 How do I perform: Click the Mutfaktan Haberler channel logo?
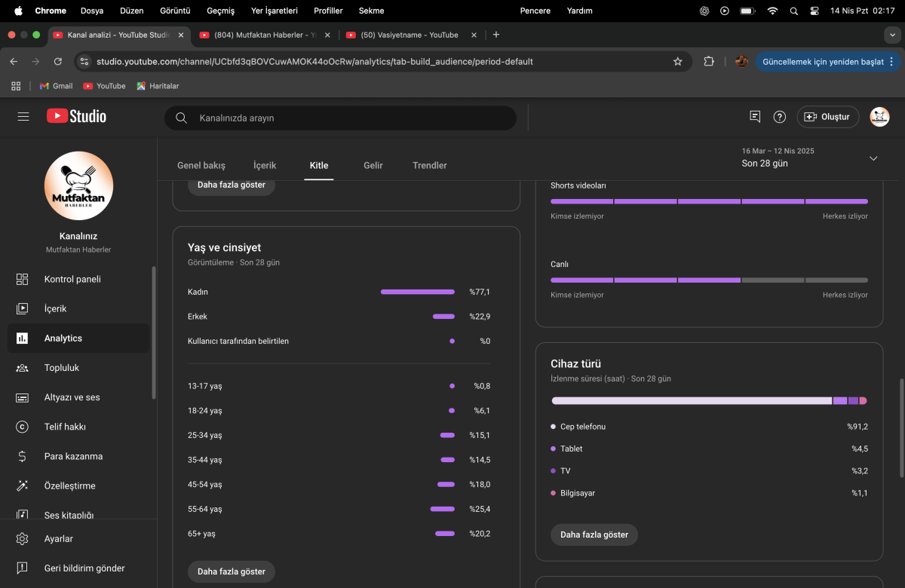[x=78, y=185]
